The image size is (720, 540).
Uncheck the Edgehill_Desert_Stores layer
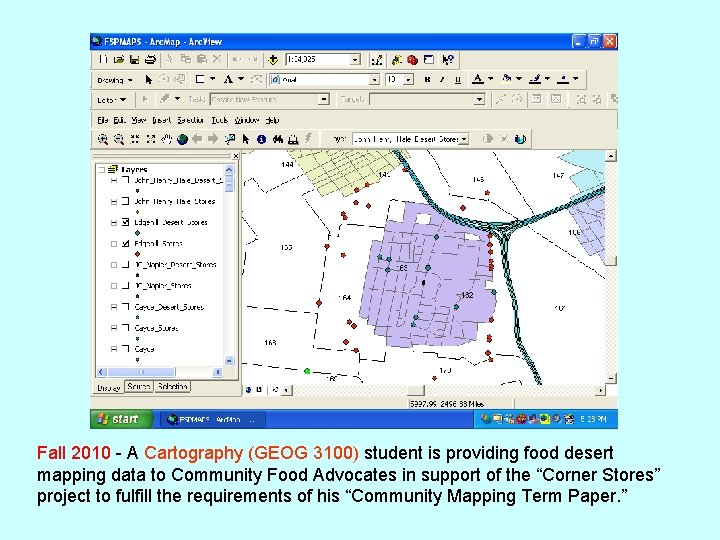pyautogui.click(x=126, y=222)
